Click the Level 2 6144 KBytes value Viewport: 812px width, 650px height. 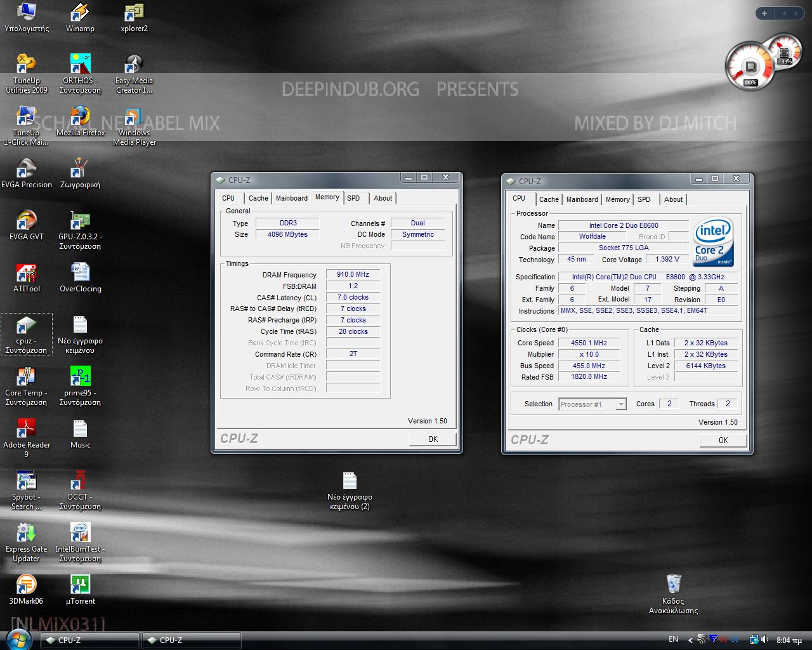pos(705,366)
